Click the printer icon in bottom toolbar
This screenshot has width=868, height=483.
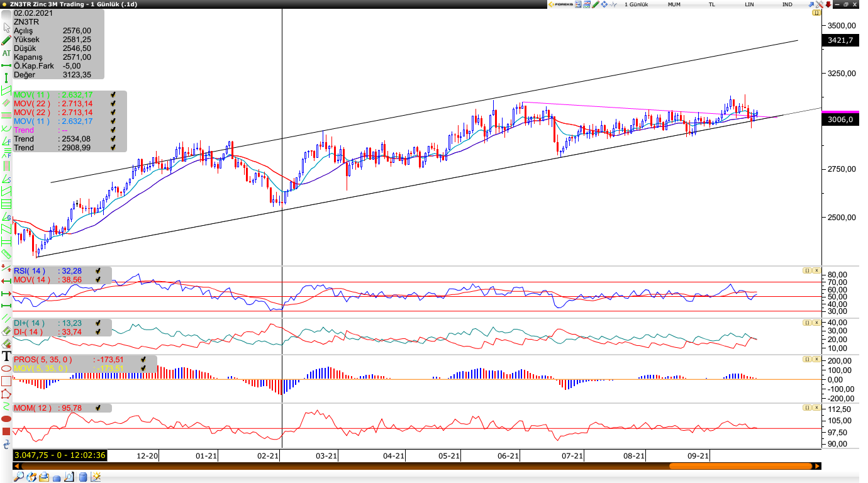point(44,477)
